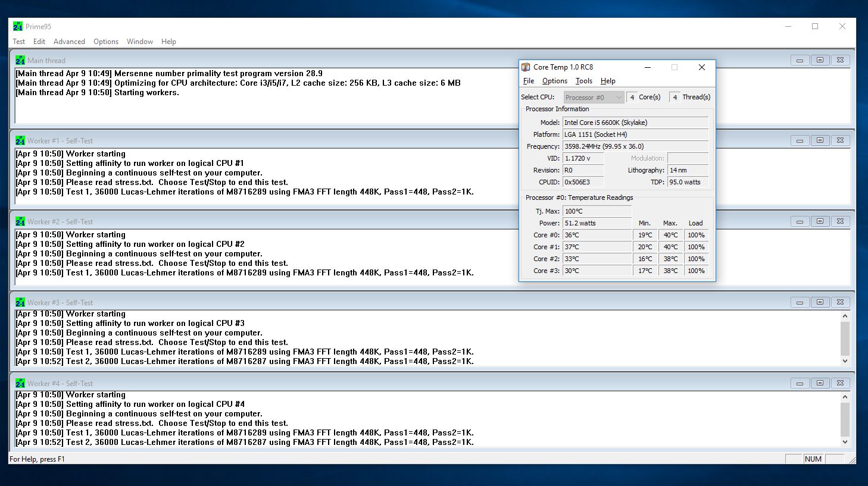Click Core #1 temperature 37°C
The width and height of the screenshot is (868, 486).
tap(597, 247)
